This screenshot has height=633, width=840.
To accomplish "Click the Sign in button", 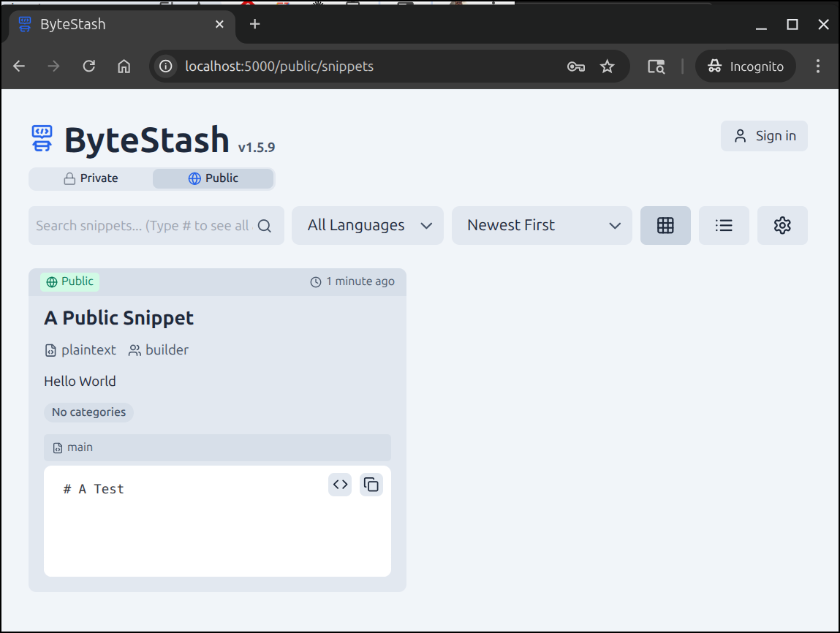I will coord(764,136).
